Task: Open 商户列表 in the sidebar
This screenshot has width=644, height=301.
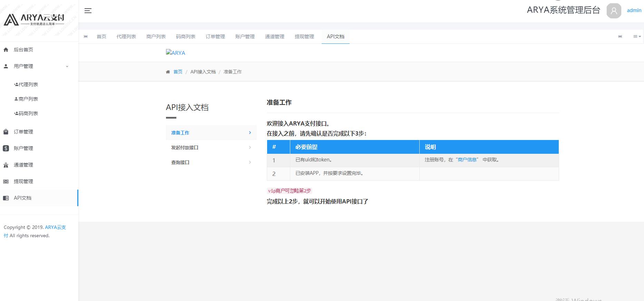Action: coord(28,99)
